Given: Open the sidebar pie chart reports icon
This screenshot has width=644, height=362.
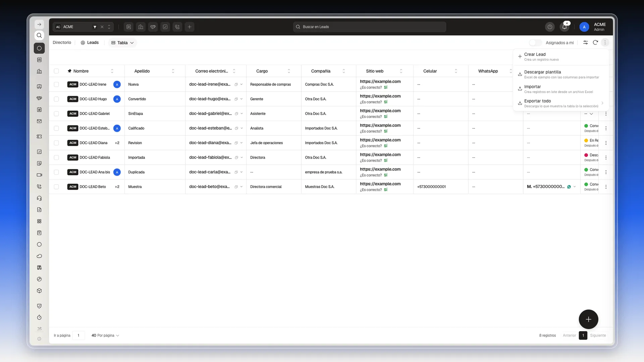Looking at the screenshot, I should click(x=39, y=279).
